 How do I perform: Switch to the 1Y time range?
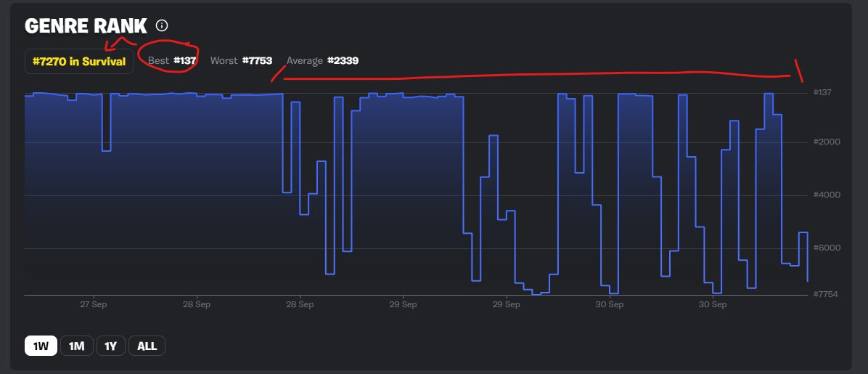[x=111, y=346]
